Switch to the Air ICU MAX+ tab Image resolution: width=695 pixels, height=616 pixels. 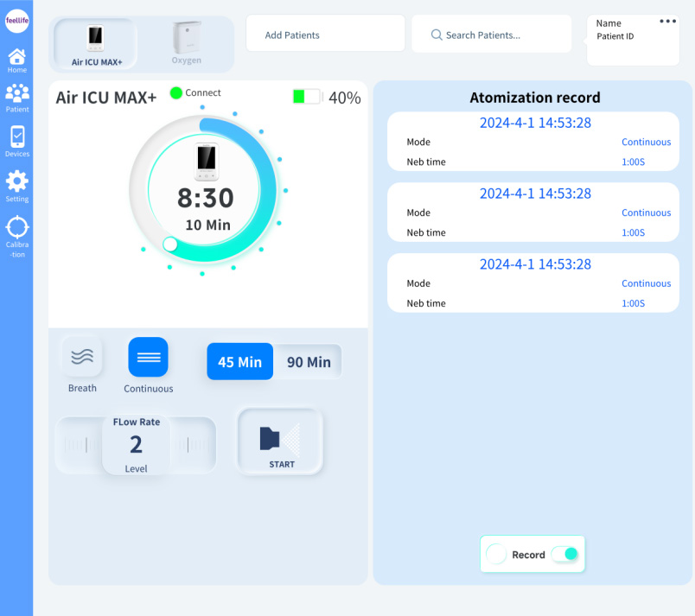click(x=96, y=44)
